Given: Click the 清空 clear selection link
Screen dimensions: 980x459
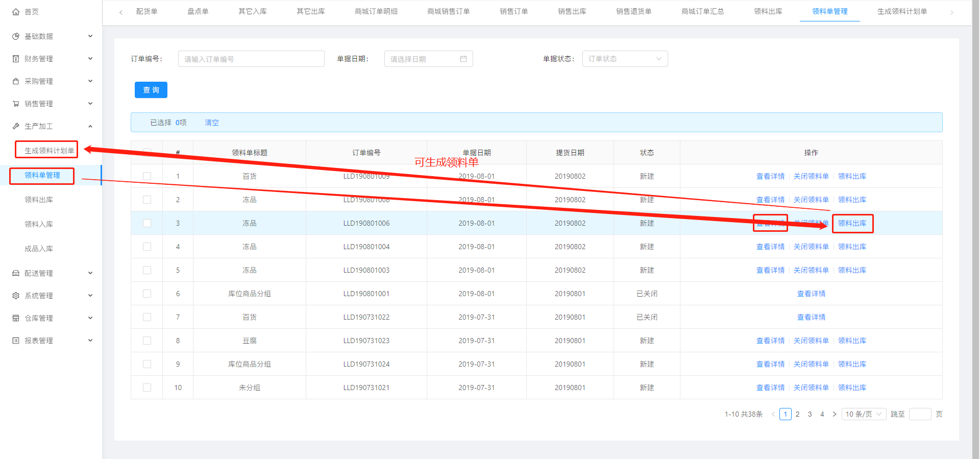Looking at the screenshot, I should 212,123.
